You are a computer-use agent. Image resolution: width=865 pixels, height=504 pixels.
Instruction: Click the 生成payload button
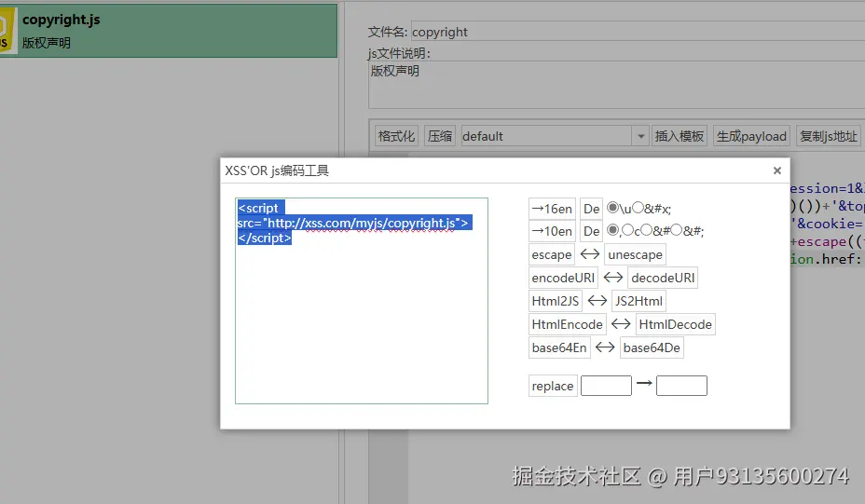point(751,136)
